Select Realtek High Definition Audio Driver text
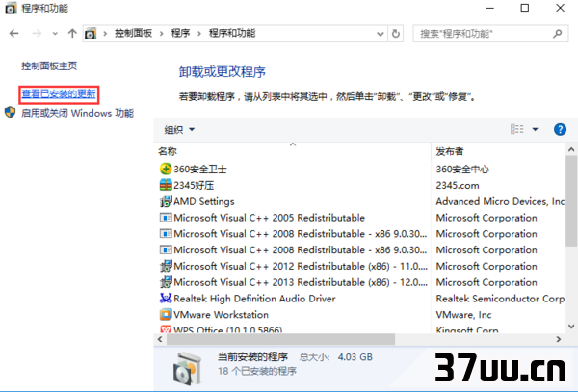The height and width of the screenshot is (392, 578). pos(254,299)
